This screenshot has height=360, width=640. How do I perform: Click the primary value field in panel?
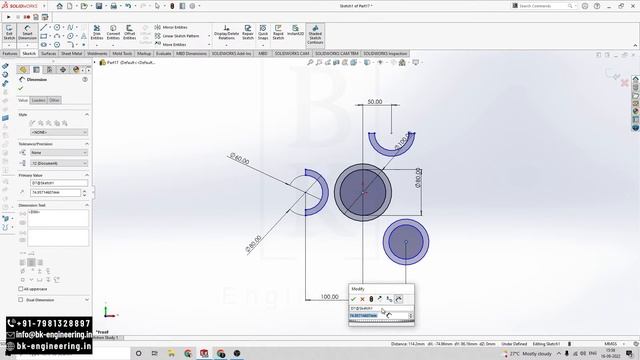point(55,192)
